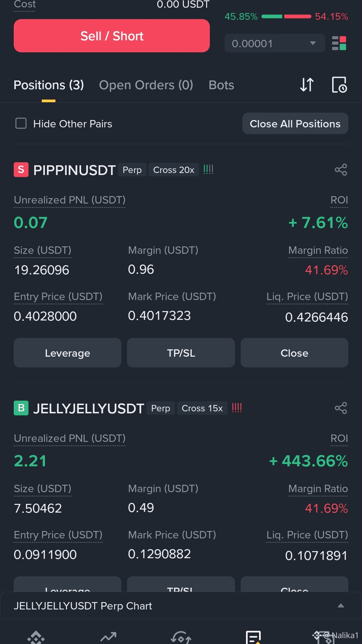This screenshot has width=362, height=644.
Task: Open the 0.00001 price precision dropdown
Action: tap(275, 43)
